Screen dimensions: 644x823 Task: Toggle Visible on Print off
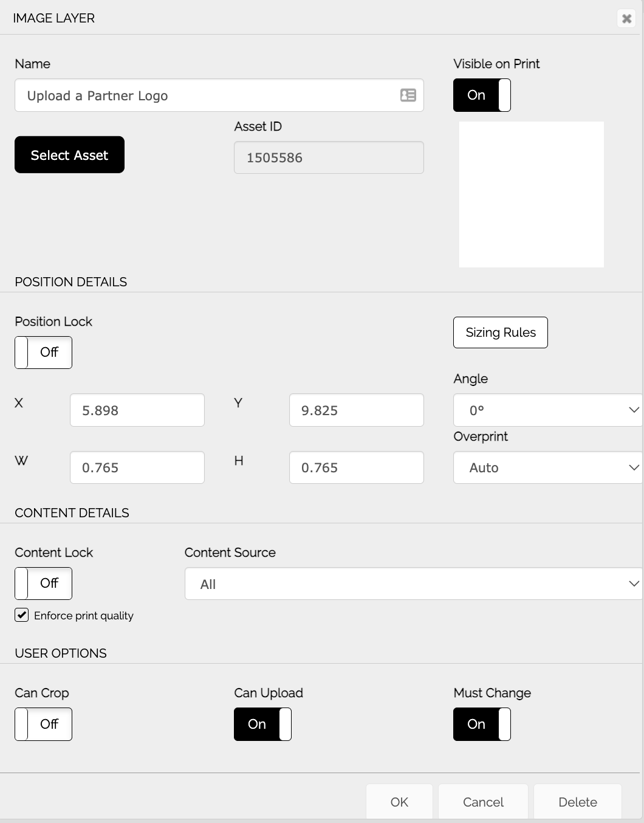(482, 95)
